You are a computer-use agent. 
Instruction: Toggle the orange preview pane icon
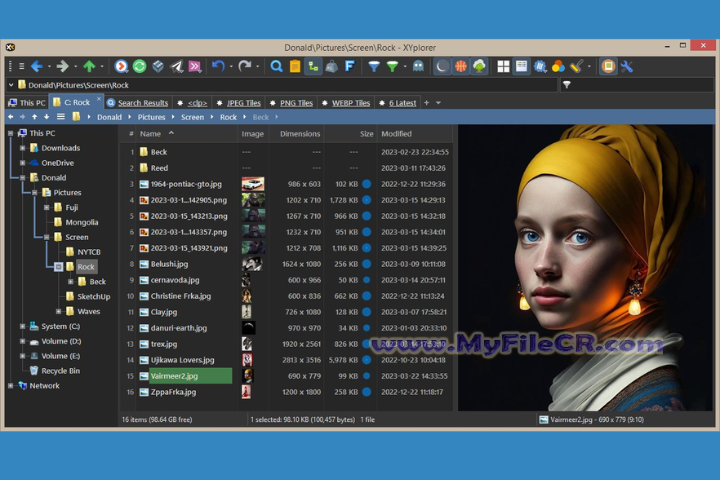click(608, 67)
